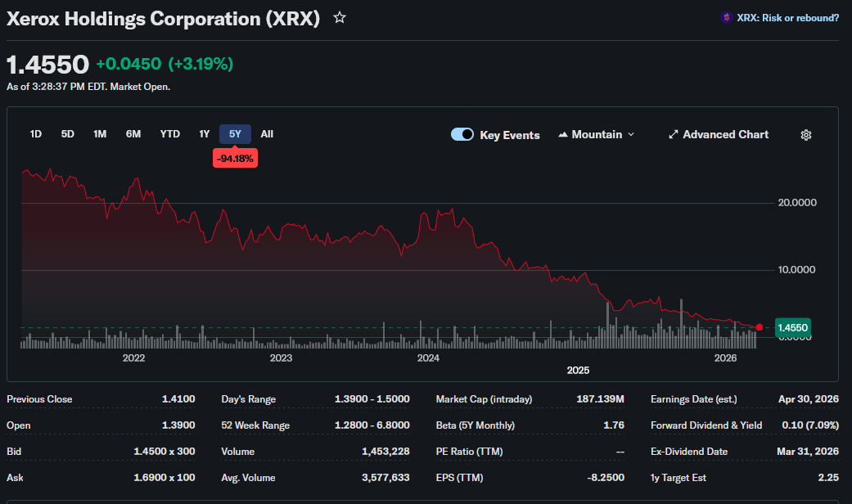Show the All time range
This screenshot has height=504, width=852.
267,134
